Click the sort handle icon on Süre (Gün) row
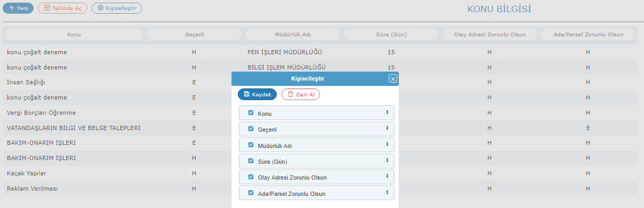The height and width of the screenshot is (208, 644). [x=387, y=161]
